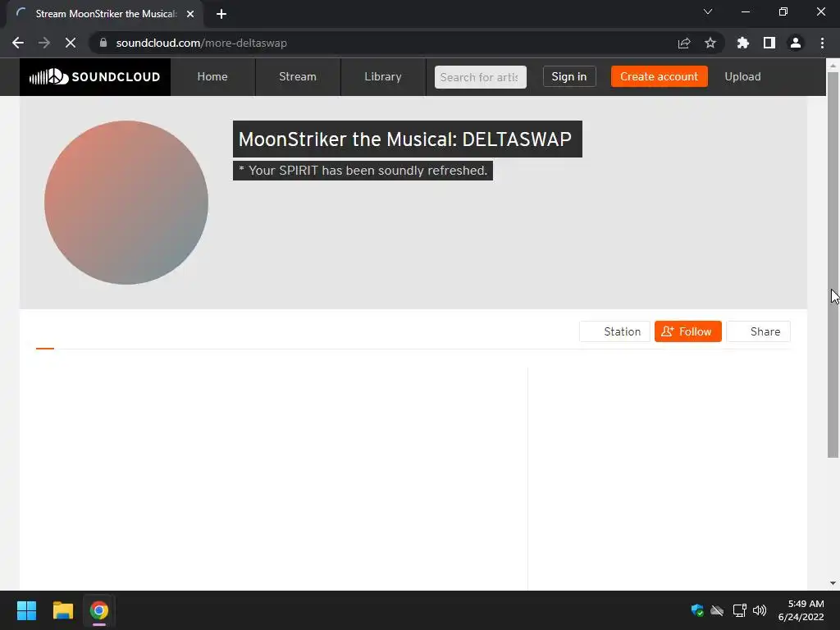Open the Stream navigation tab
The height and width of the screenshot is (630, 840).
click(297, 76)
